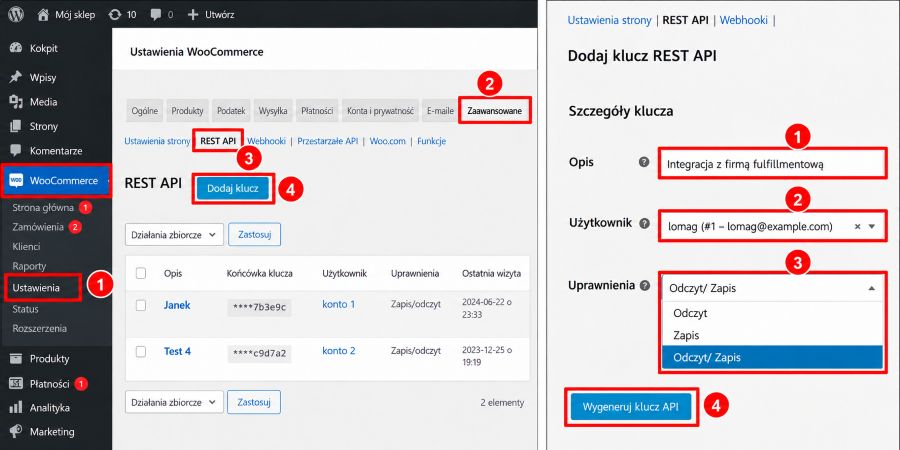
Task: Open Ustawienia in the WooCommerce submenu
Action: pyautogui.click(x=36, y=288)
